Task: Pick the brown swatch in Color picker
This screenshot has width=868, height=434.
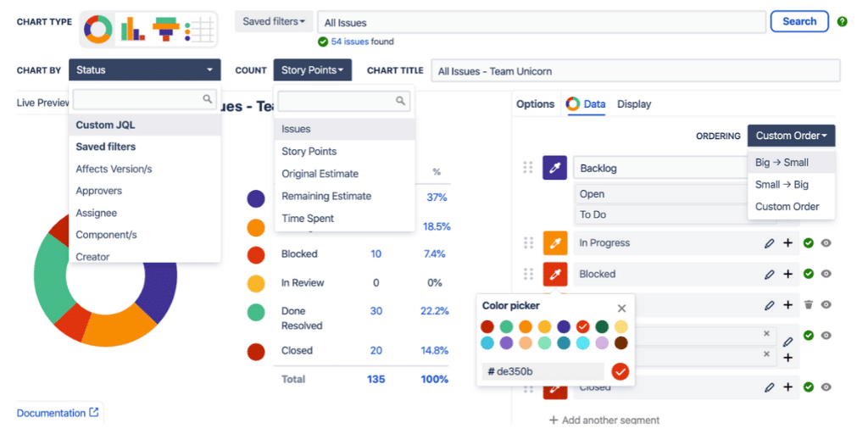Action: (x=621, y=342)
